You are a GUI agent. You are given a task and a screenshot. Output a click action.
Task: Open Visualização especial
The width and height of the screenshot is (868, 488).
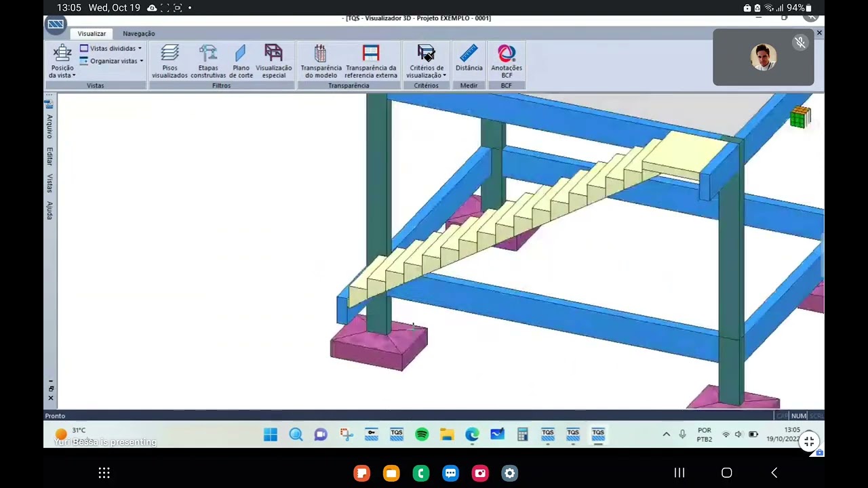click(x=274, y=62)
